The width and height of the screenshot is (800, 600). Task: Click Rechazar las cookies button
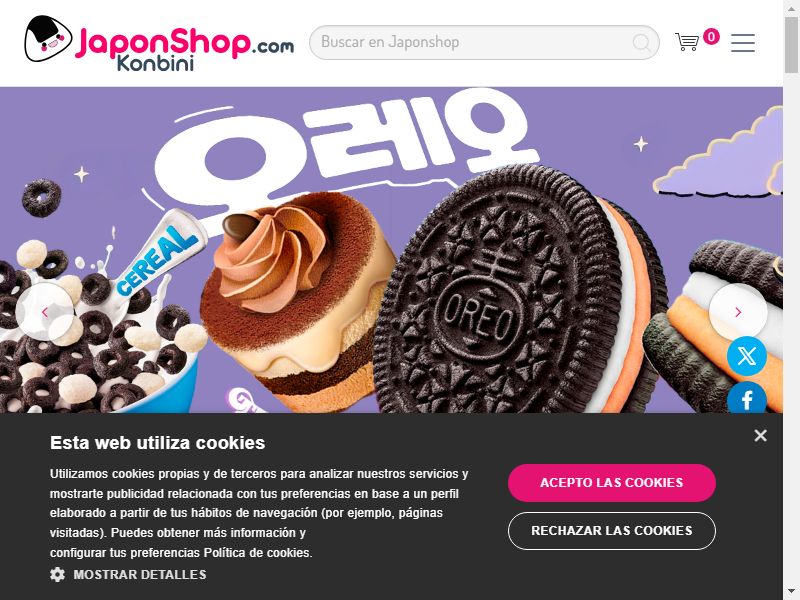click(x=612, y=531)
